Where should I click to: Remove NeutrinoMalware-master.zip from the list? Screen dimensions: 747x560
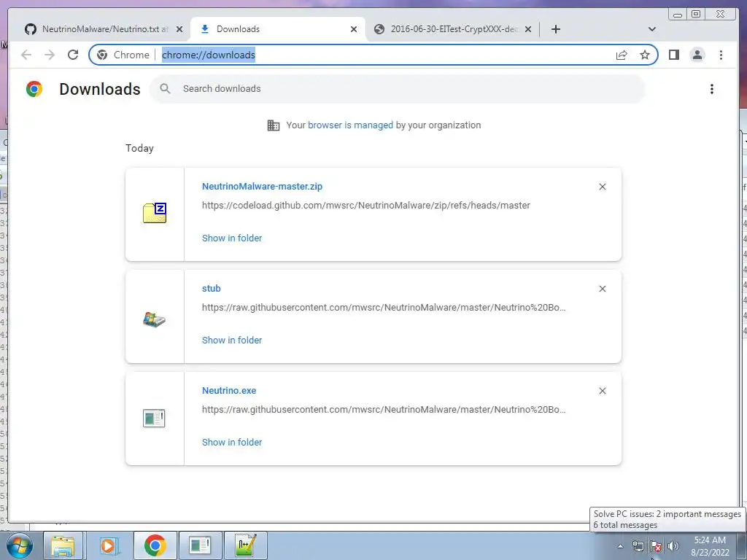click(x=602, y=187)
